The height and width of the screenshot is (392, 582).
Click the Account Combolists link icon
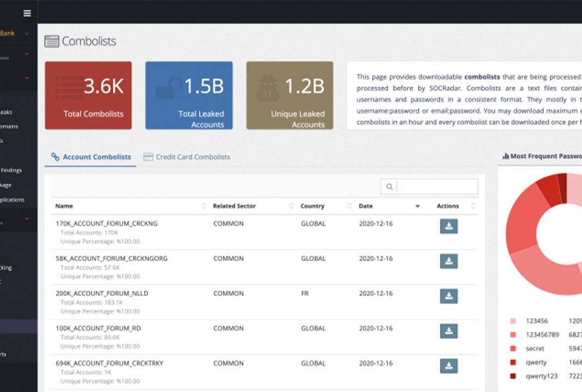tap(55, 157)
